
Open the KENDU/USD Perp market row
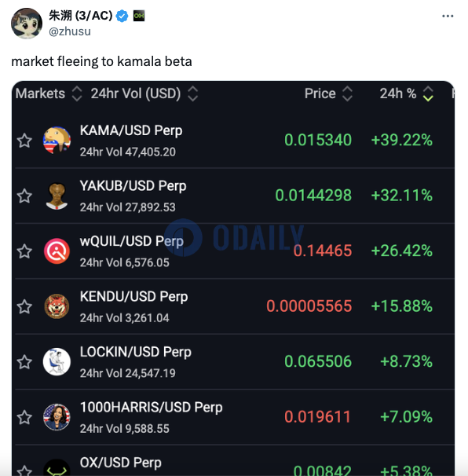click(x=235, y=306)
